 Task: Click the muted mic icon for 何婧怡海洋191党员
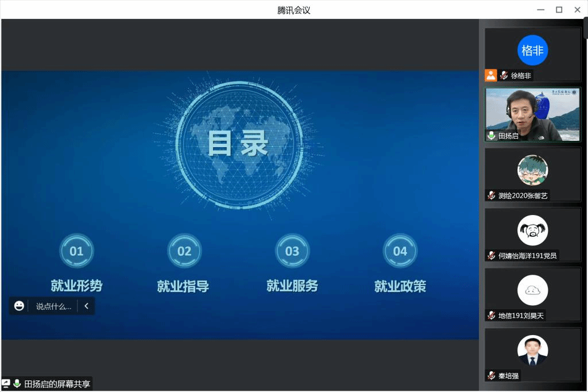pyautogui.click(x=492, y=255)
